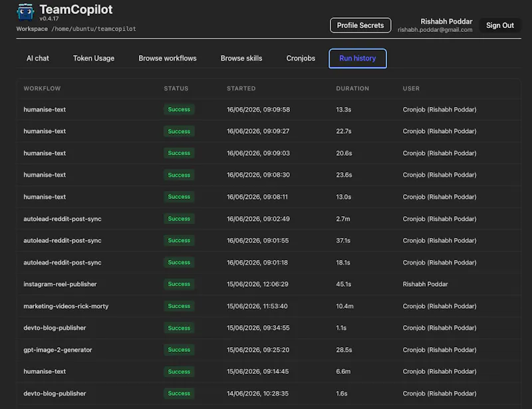Open humanise-text run started 09:09:58
The height and width of the screenshot is (409, 532).
pos(269,109)
